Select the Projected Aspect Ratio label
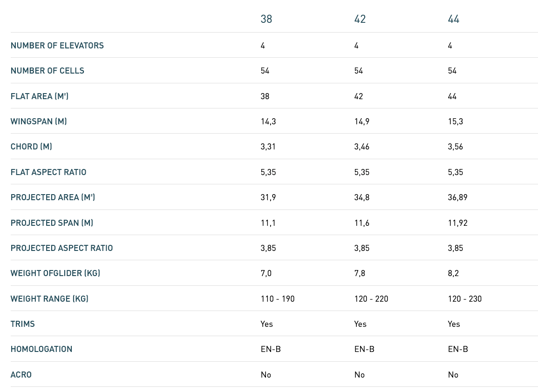The image size is (538, 392). click(62, 248)
